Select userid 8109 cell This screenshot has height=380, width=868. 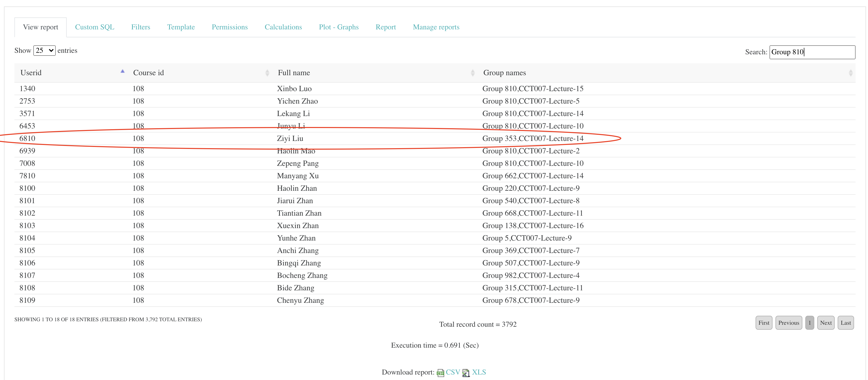[x=27, y=301]
